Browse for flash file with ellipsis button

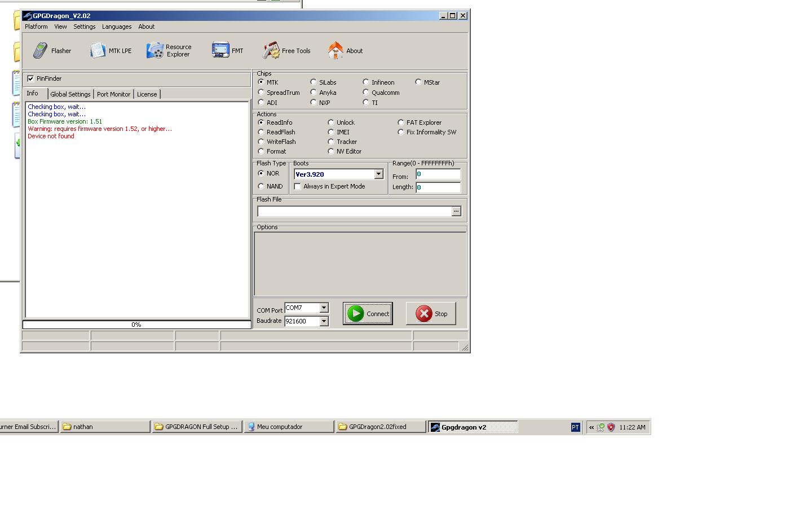click(456, 211)
